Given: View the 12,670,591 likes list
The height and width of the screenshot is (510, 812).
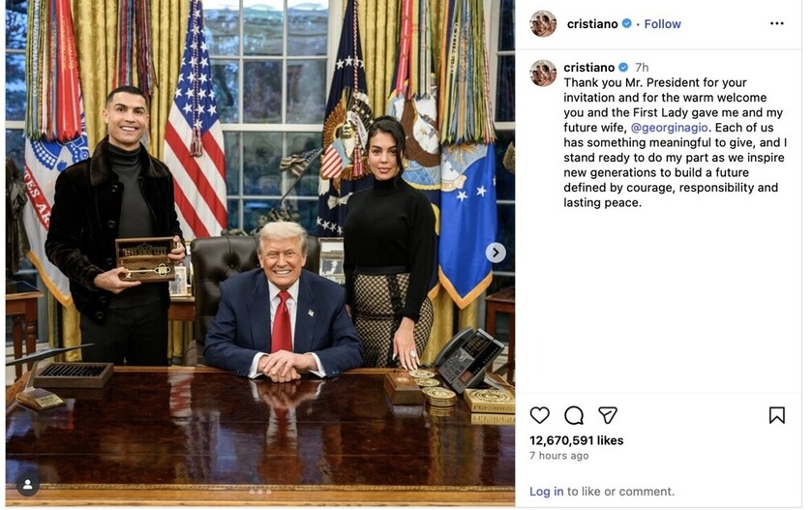Looking at the screenshot, I should point(577,440).
